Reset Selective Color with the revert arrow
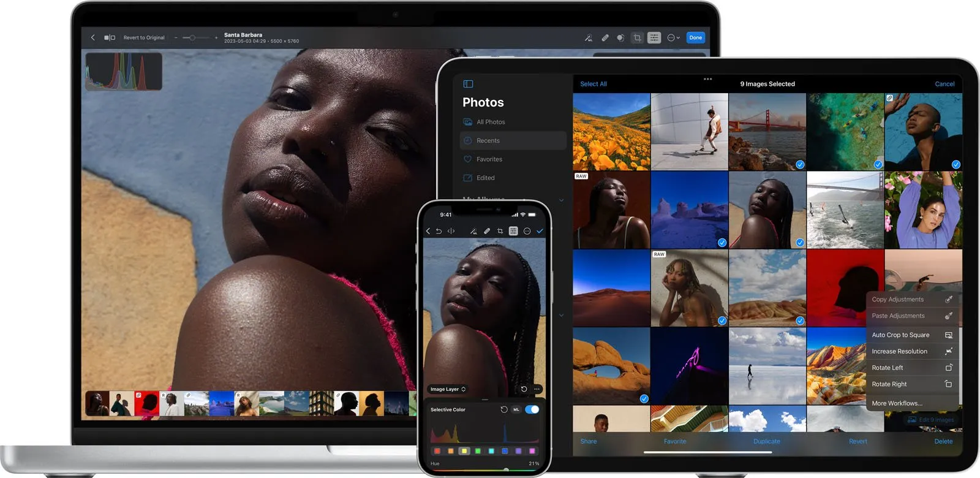The height and width of the screenshot is (478, 980). click(x=504, y=409)
